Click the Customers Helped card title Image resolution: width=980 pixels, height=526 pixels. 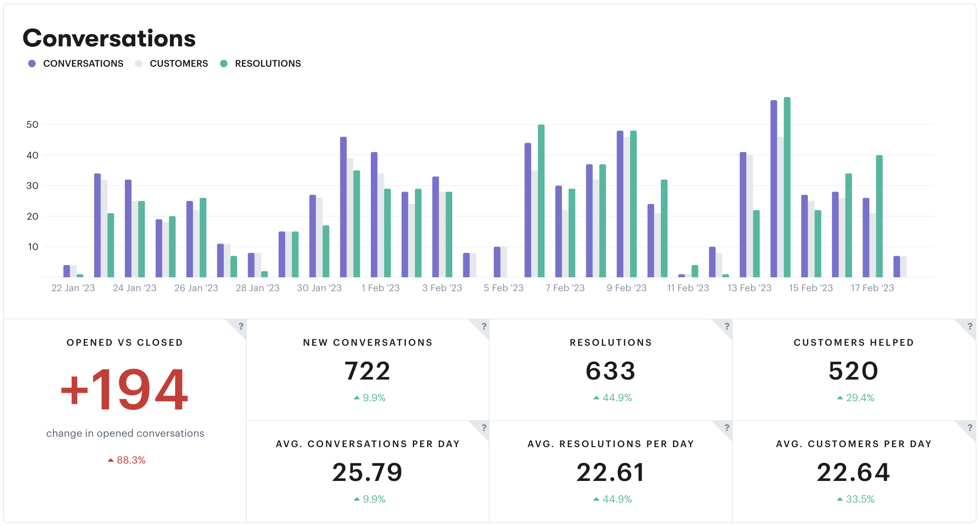tap(854, 342)
